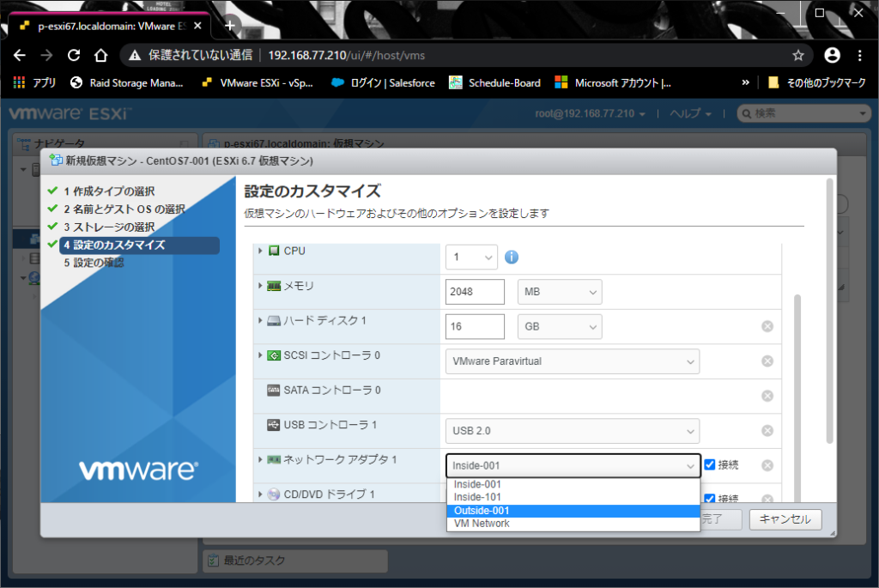Screen dimensions: 879x588
Task: Choose VM Network option
Action: click(x=573, y=524)
